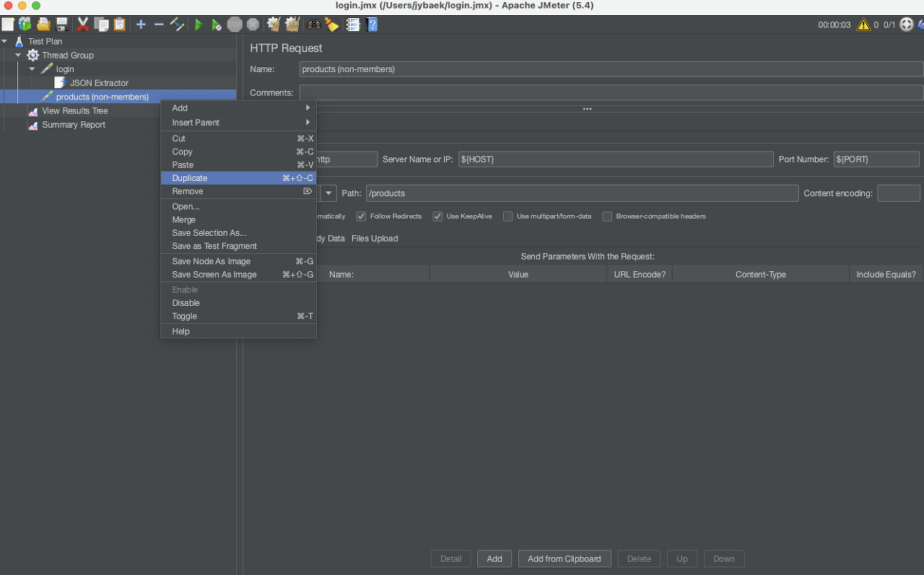The height and width of the screenshot is (575, 924).
Task: Choose Save Selection As... menu entry
Action: (x=238, y=233)
